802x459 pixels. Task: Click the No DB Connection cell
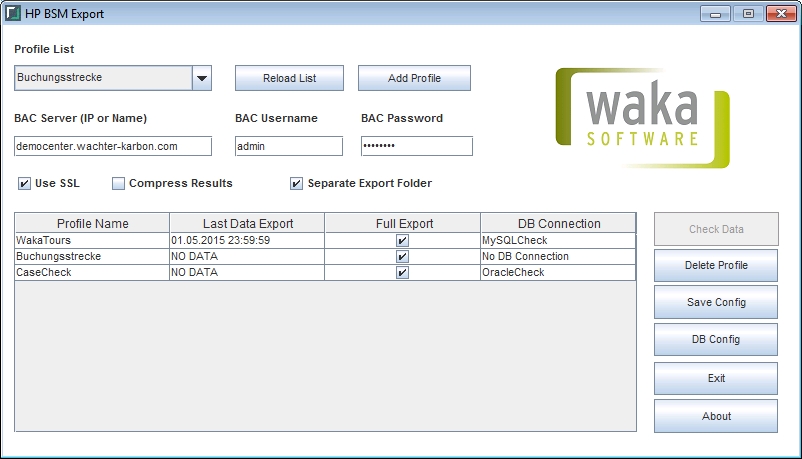click(x=558, y=256)
